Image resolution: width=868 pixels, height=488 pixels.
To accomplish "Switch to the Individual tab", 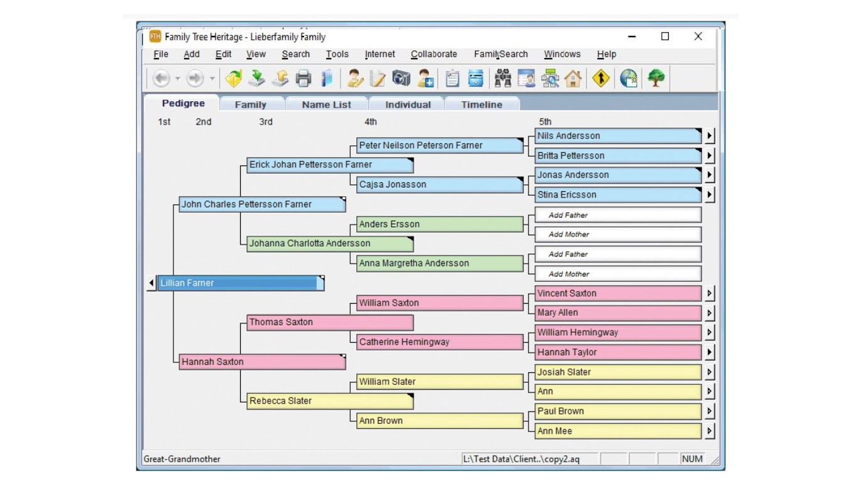I will pyautogui.click(x=408, y=104).
